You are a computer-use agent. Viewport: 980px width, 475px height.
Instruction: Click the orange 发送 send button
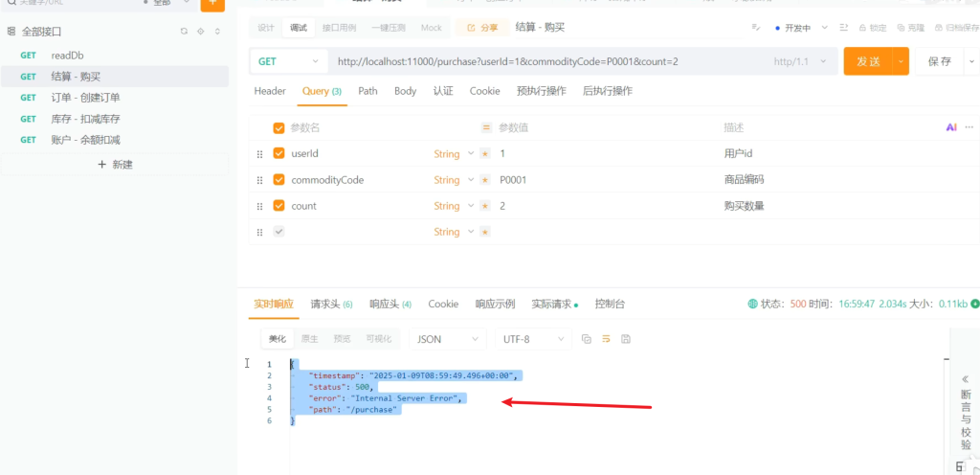(867, 61)
